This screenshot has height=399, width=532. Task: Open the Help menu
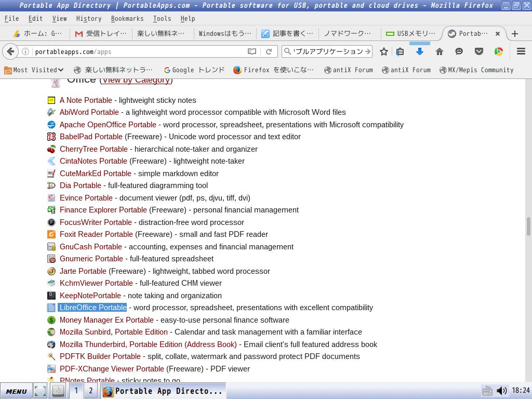(x=188, y=19)
